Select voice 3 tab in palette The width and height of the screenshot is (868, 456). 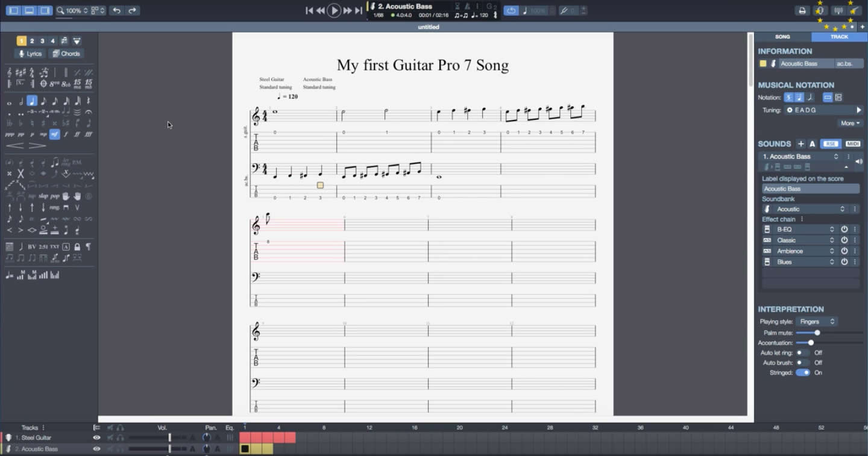(42, 41)
